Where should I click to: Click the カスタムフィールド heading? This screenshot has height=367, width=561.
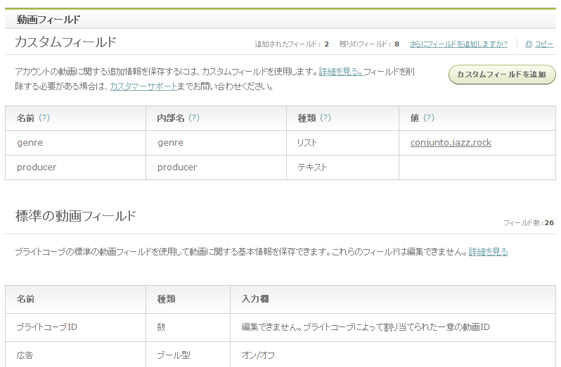coord(66,42)
